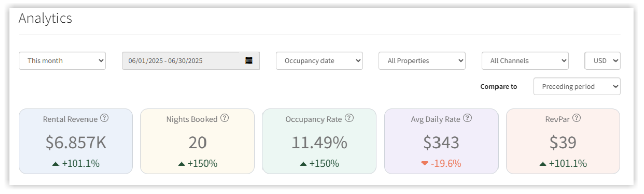Click the $39 RevPar value
Viewport: 644px width, 194px height.
[563, 143]
